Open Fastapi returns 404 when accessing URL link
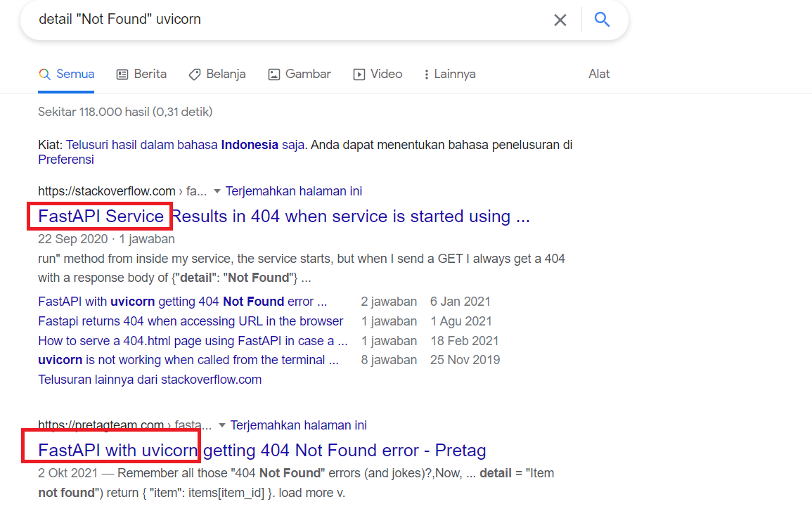The height and width of the screenshot is (523, 812). 191,321
